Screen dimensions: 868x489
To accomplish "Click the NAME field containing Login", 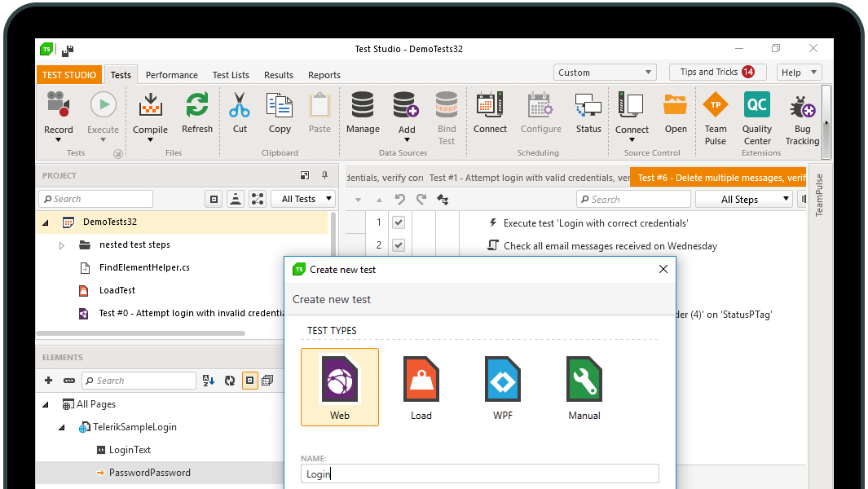I will 480,474.
